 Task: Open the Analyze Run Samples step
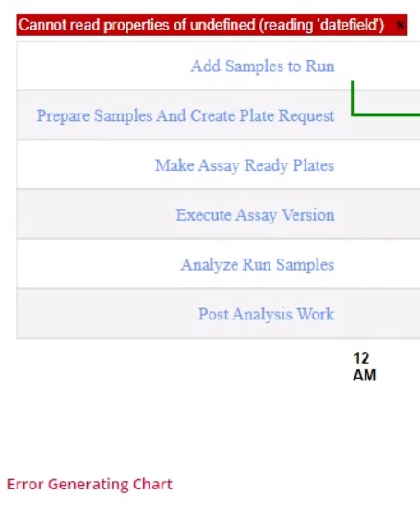click(258, 265)
